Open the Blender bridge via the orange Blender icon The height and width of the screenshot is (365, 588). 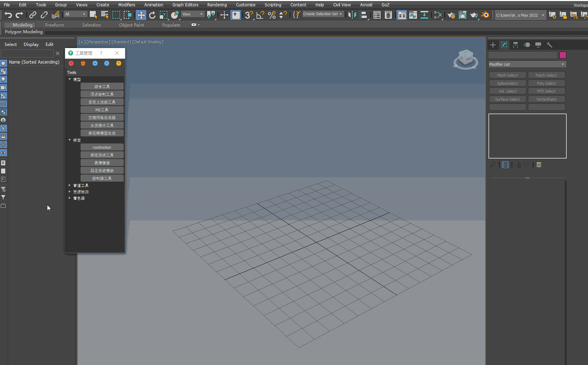point(485,15)
